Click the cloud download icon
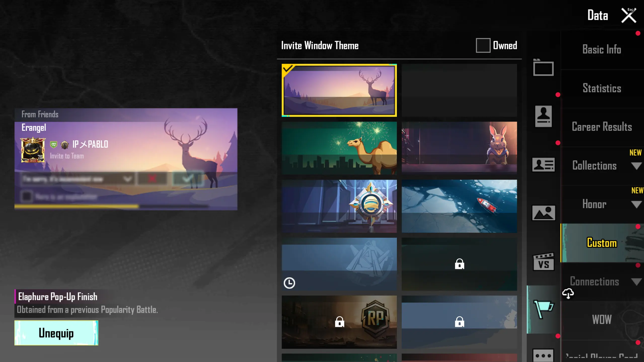Image resolution: width=644 pixels, height=362 pixels. (x=568, y=293)
